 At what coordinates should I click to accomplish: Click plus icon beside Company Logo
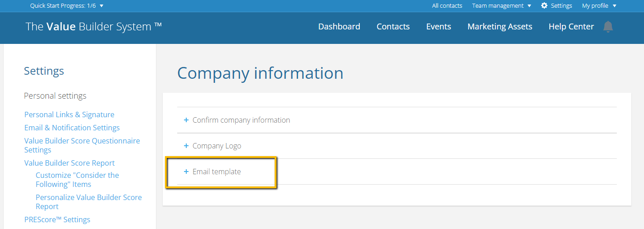pos(186,146)
